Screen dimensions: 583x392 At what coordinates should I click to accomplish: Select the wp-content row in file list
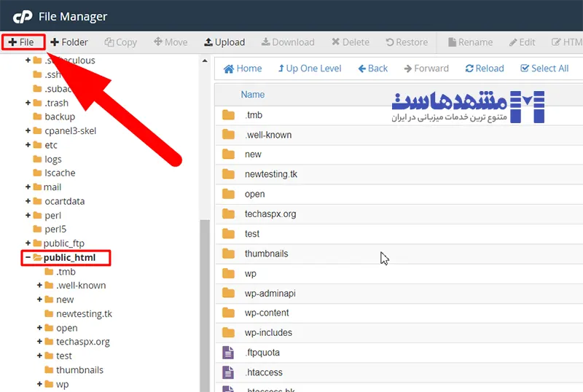point(399,313)
